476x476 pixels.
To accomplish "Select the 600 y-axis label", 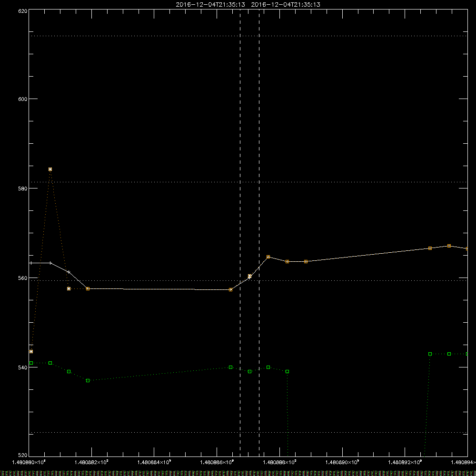I will pos(23,99).
